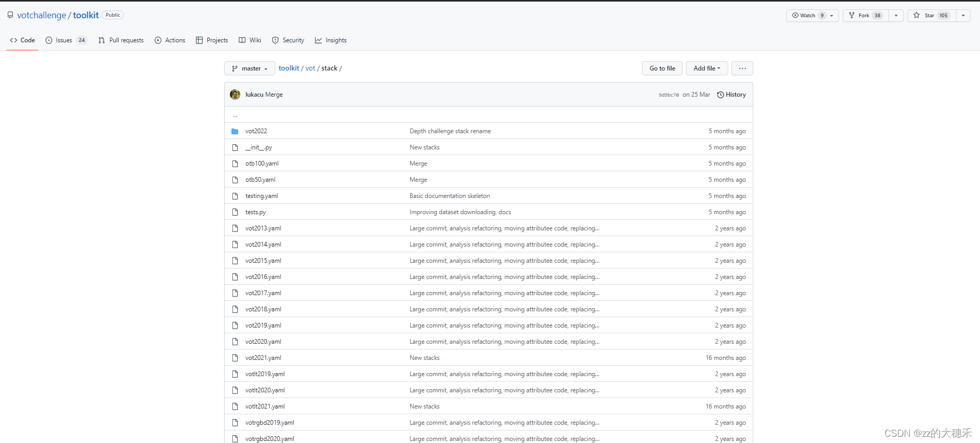Open vot2015.yaml file
The width and height of the screenshot is (980, 443).
tap(263, 261)
